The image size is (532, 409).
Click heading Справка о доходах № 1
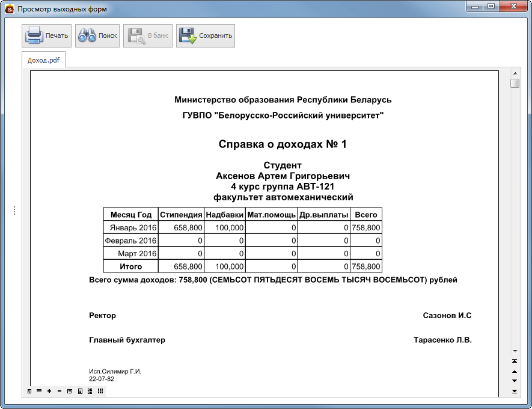[283, 144]
